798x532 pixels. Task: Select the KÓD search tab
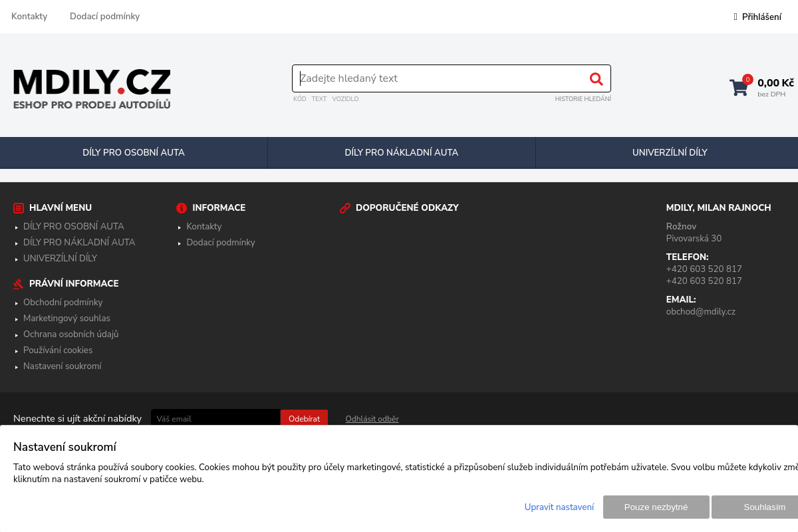[x=299, y=98]
